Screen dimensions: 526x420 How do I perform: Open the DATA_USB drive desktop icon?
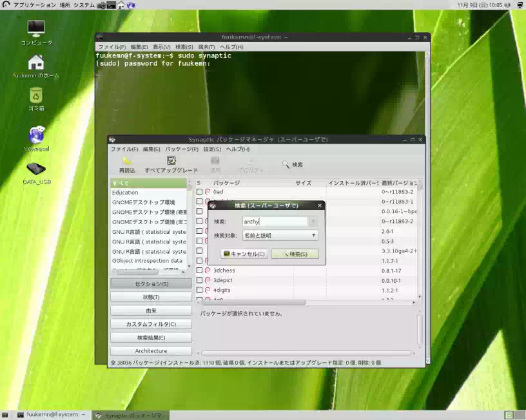click(36, 169)
